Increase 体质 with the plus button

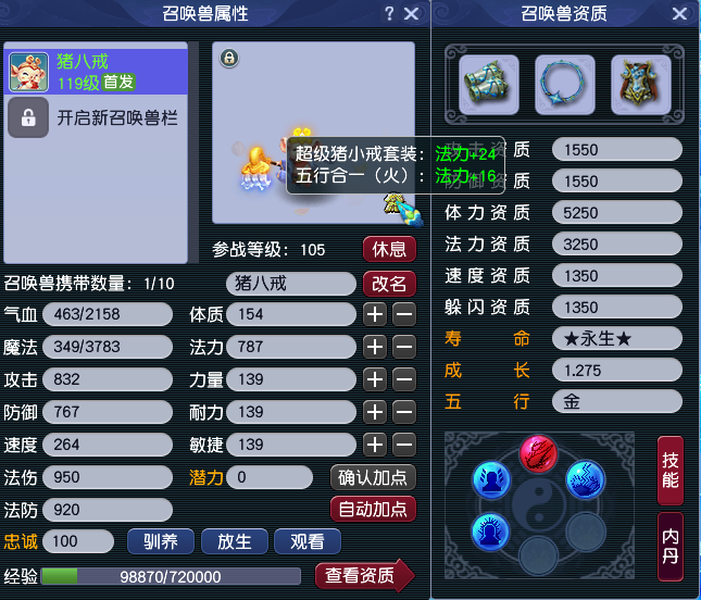coord(375,314)
